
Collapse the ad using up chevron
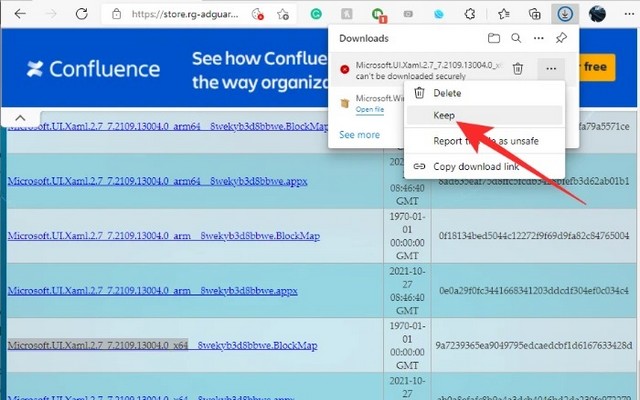[x=20, y=118]
